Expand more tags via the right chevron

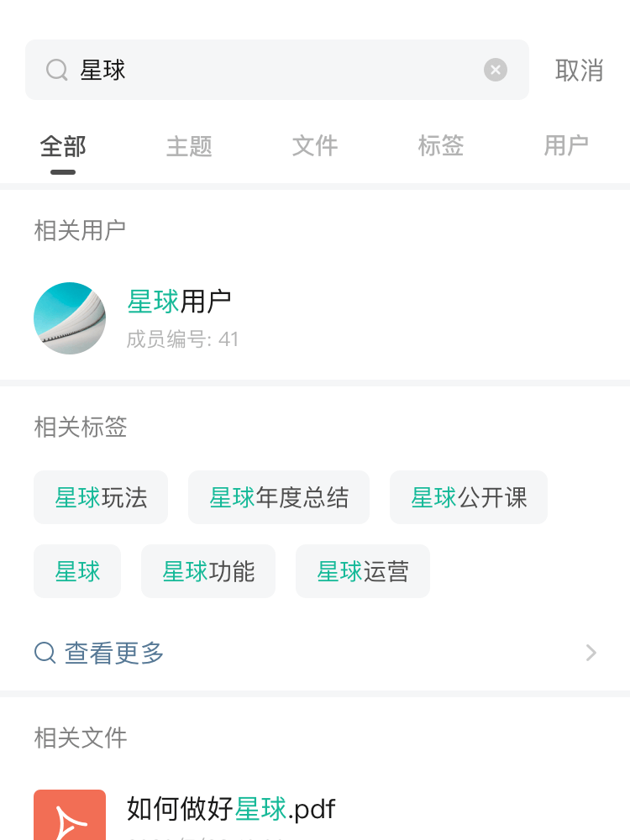point(591,653)
